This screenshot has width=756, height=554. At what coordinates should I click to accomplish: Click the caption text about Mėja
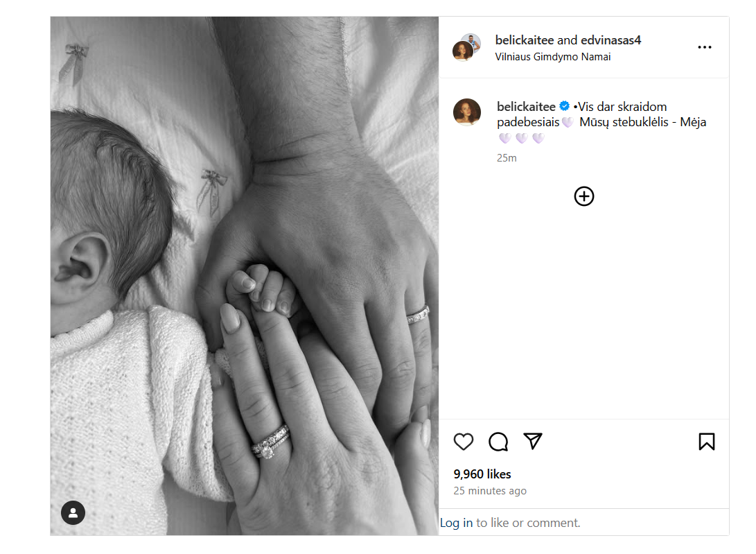601,121
